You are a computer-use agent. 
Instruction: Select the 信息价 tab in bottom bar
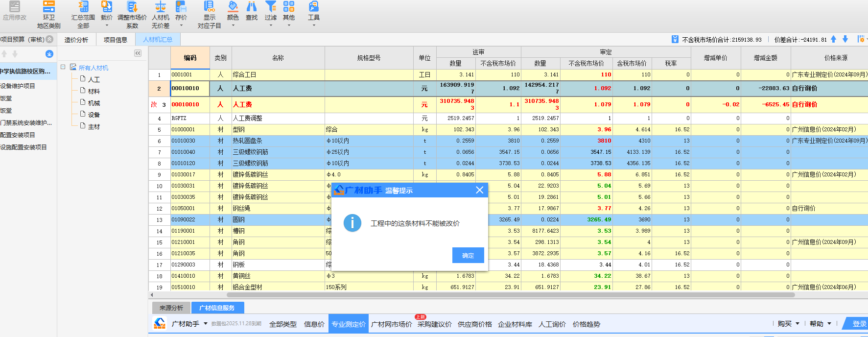(x=314, y=324)
